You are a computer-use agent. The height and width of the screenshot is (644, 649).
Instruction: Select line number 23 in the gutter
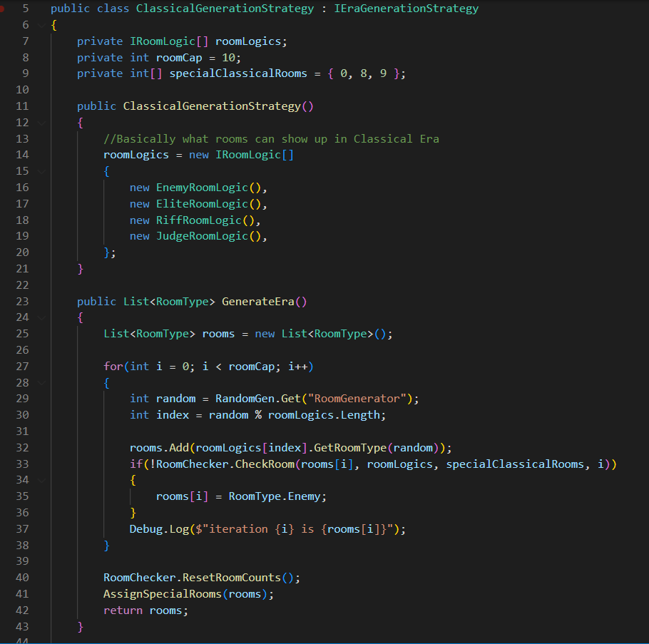22,301
